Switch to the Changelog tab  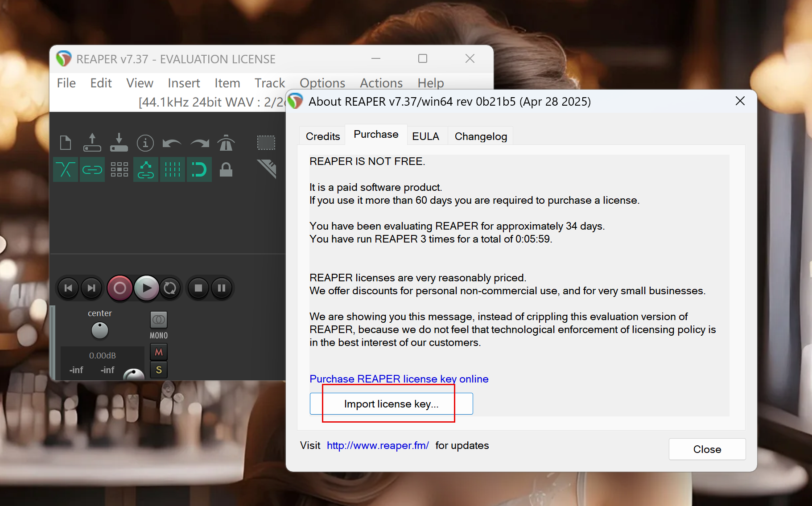click(480, 136)
